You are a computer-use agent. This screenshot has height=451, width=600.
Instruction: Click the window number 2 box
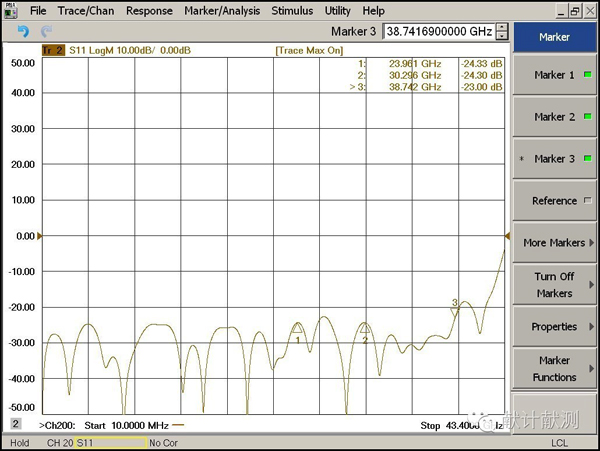tap(15, 424)
